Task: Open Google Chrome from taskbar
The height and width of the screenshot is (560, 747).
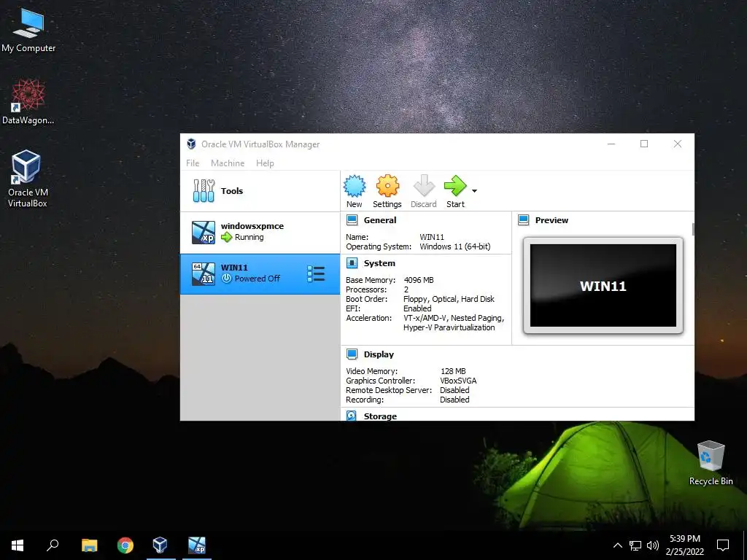Action: (125, 545)
